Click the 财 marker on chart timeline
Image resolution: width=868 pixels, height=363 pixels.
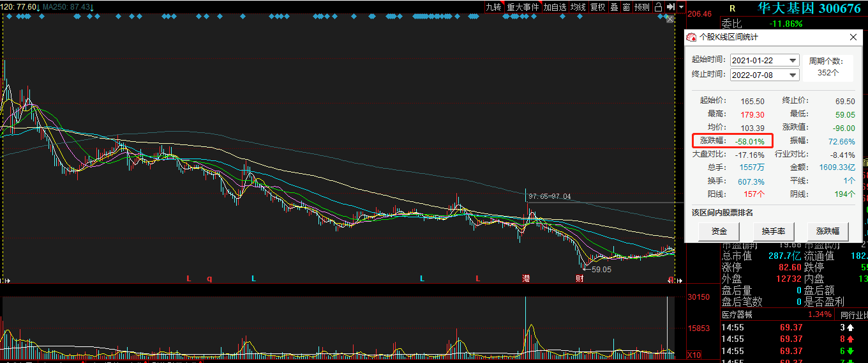[579, 279]
